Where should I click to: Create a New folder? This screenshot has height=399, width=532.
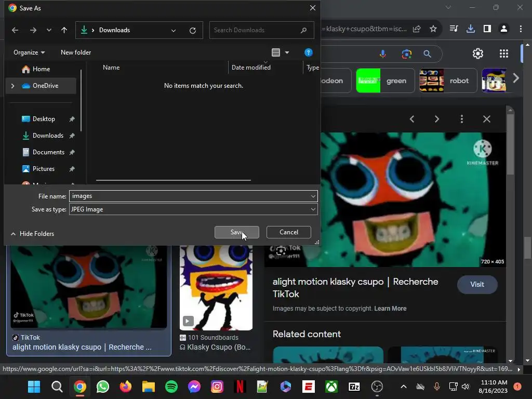(x=76, y=52)
